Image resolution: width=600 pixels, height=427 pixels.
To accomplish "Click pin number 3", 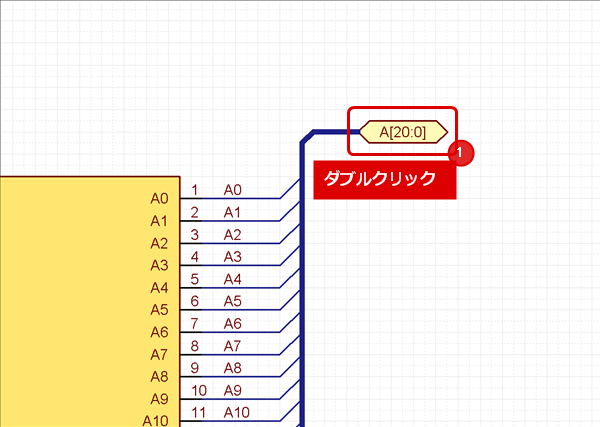I will [x=194, y=235].
